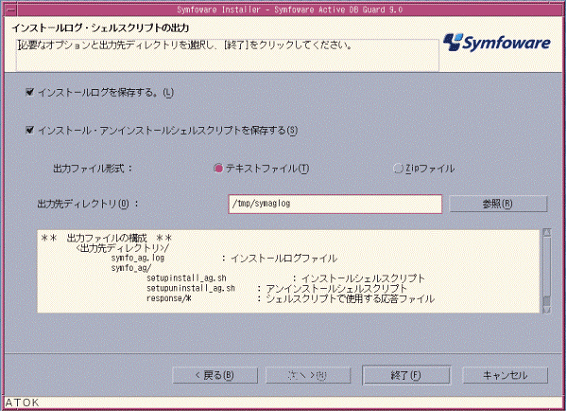The image size is (566, 411).
Task: Toggle the 'インストールログを保存する' checkbox
Action: click(x=30, y=92)
